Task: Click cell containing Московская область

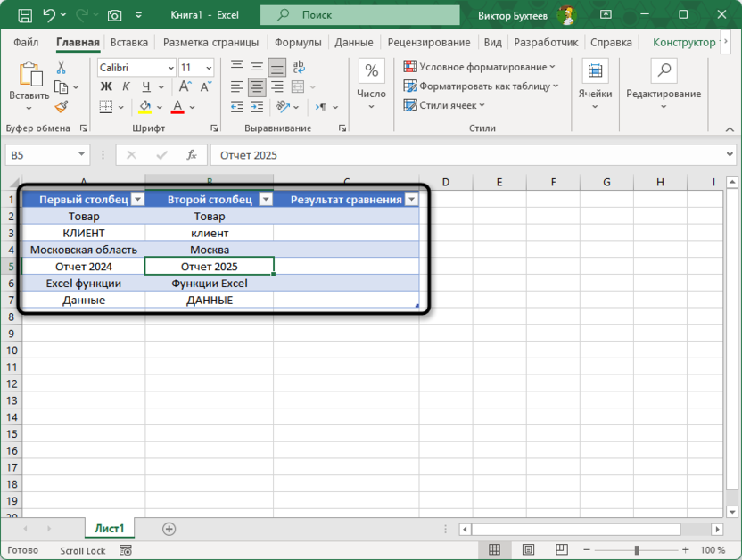Action: click(84, 250)
